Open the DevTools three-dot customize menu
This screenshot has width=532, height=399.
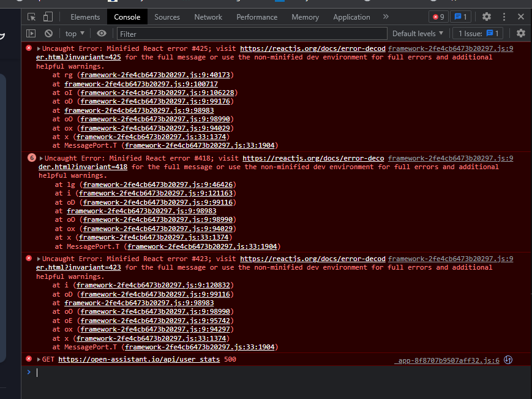point(504,17)
